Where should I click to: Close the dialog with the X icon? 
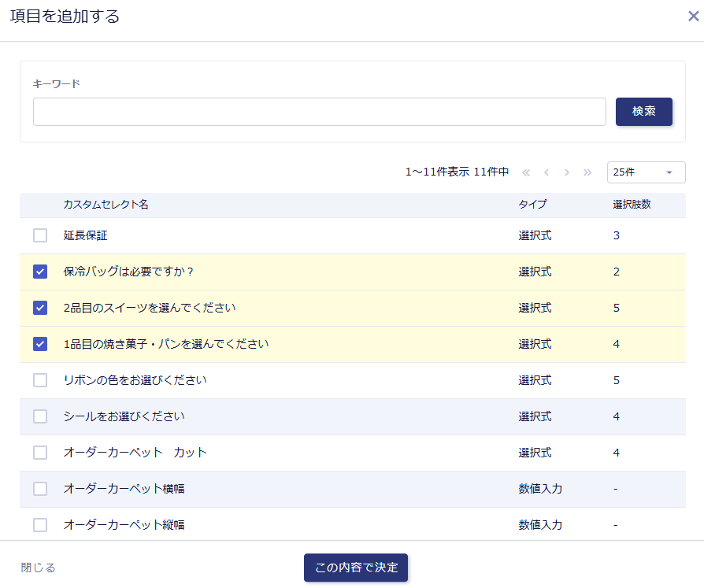(x=693, y=17)
